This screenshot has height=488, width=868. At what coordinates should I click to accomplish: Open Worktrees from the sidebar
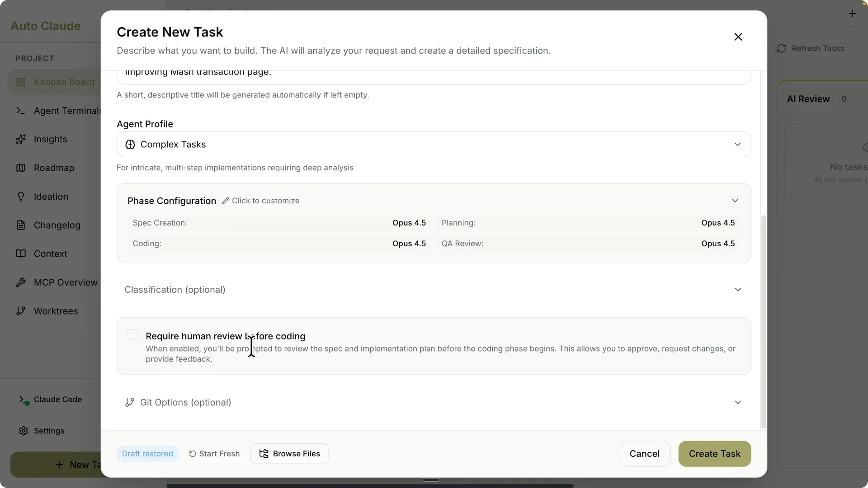[x=55, y=311]
